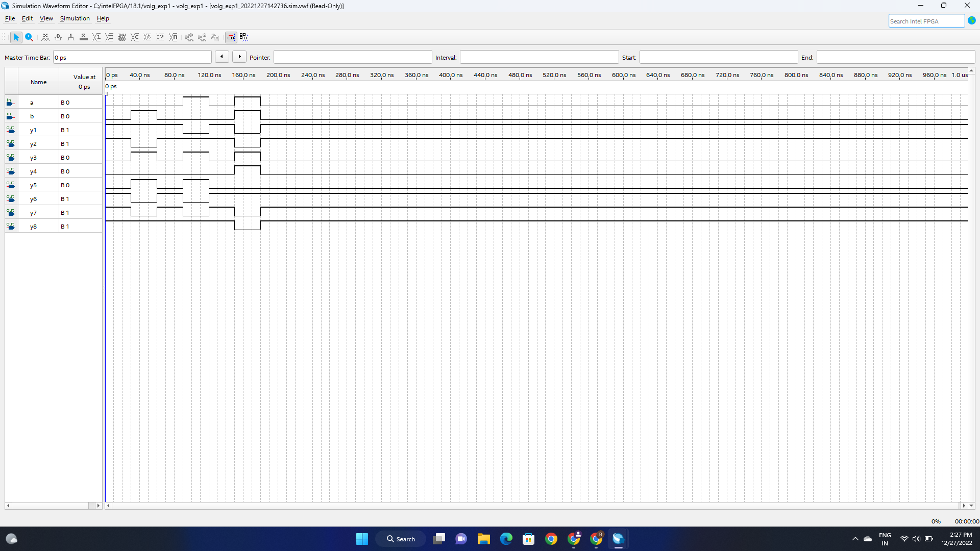Click the High Impedance (Z) icon

pos(84,37)
